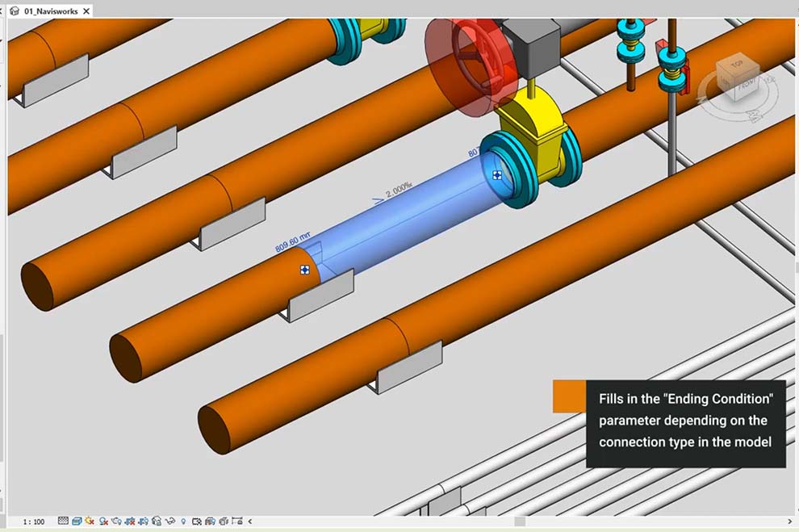This screenshot has height=532, width=799.
Task: Click the Lock 3D View icon
Action: click(157, 522)
